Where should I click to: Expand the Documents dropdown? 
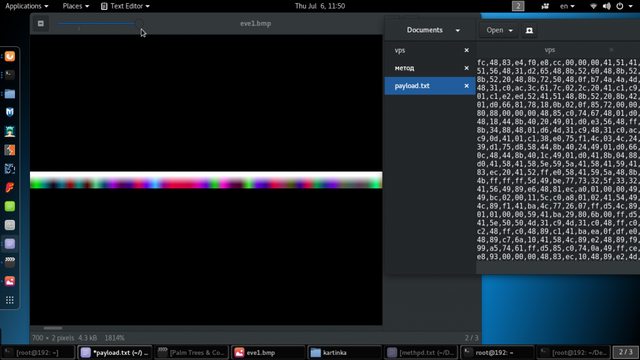pos(433,30)
